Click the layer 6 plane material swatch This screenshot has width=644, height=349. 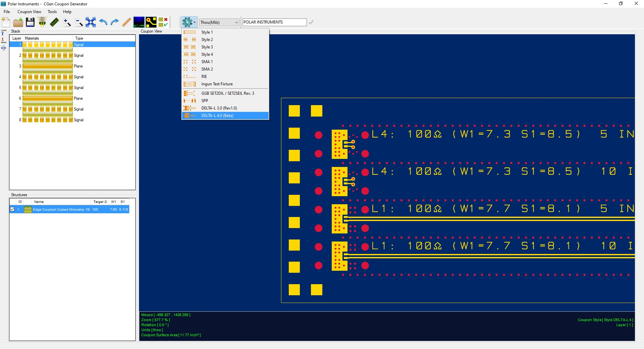[x=48, y=98]
